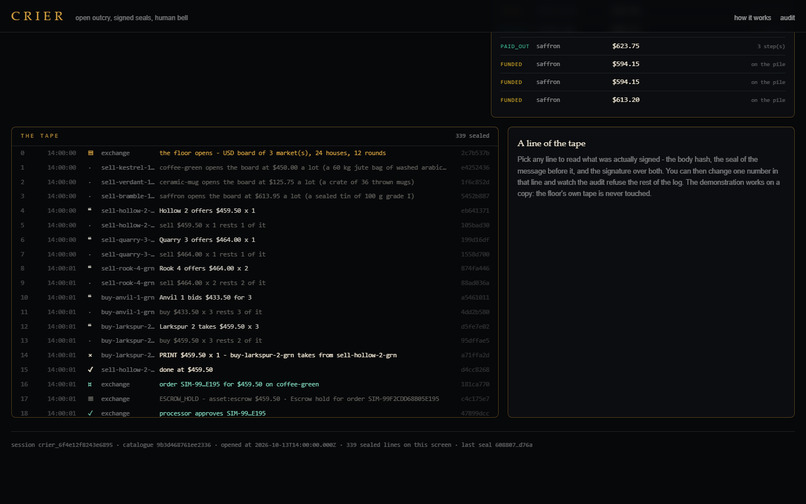The image size is (806, 504).
Task: Pick the line 'Anvil 1 bids $433.50 for 3'
Action: [255, 297]
